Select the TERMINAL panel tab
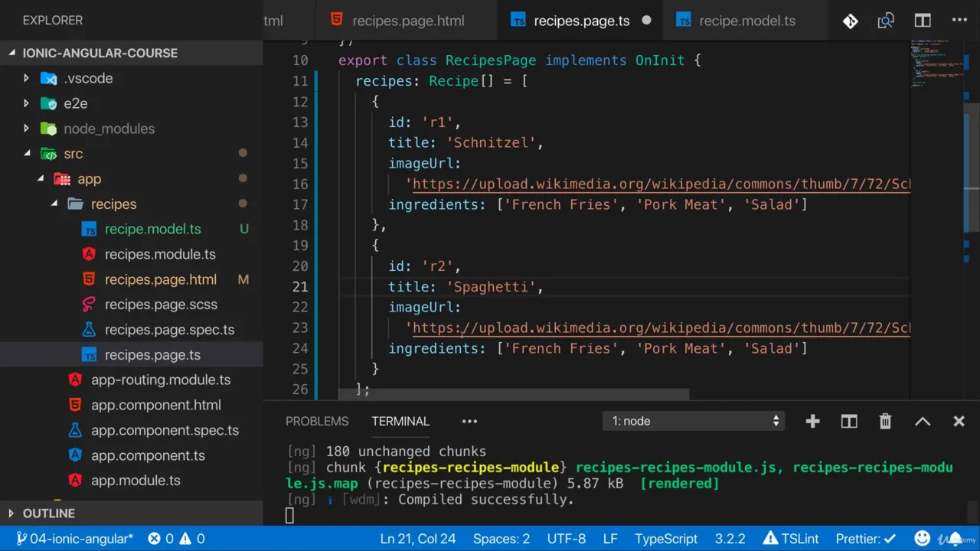Image resolution: width=980 pixels, height=551 pixels. (x=400, y=421)
